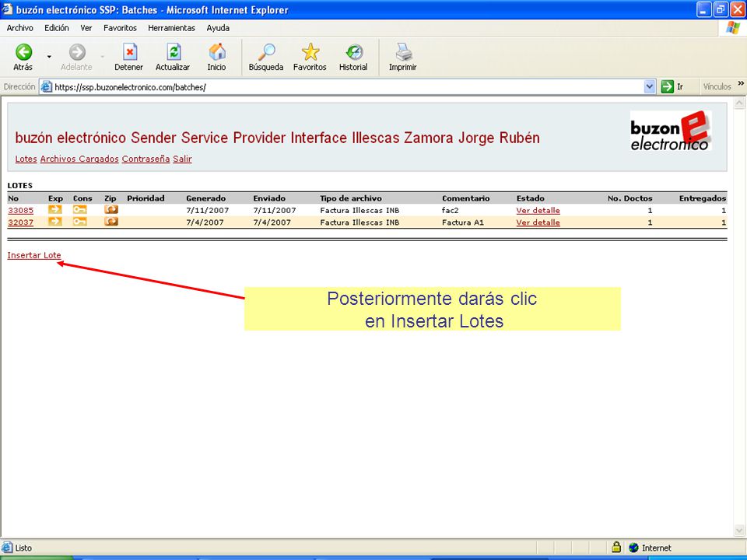The image size is (747, 560).
Task: Expand the address bar dropdown
Action: pyautogui.click(x=649, y=86)
